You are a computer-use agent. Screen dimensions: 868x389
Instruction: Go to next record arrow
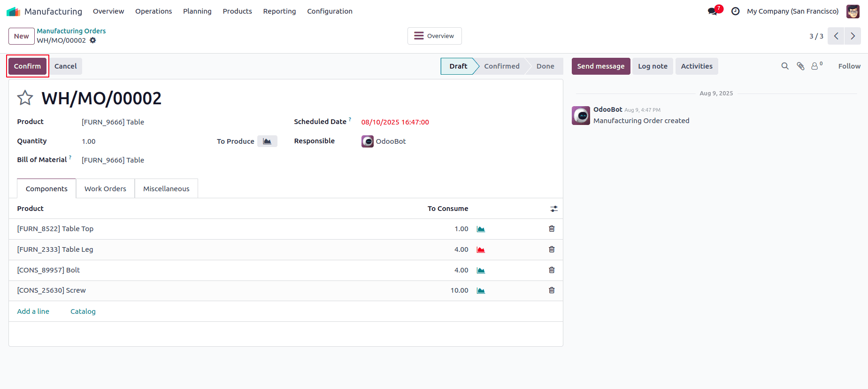pos(853,36)
